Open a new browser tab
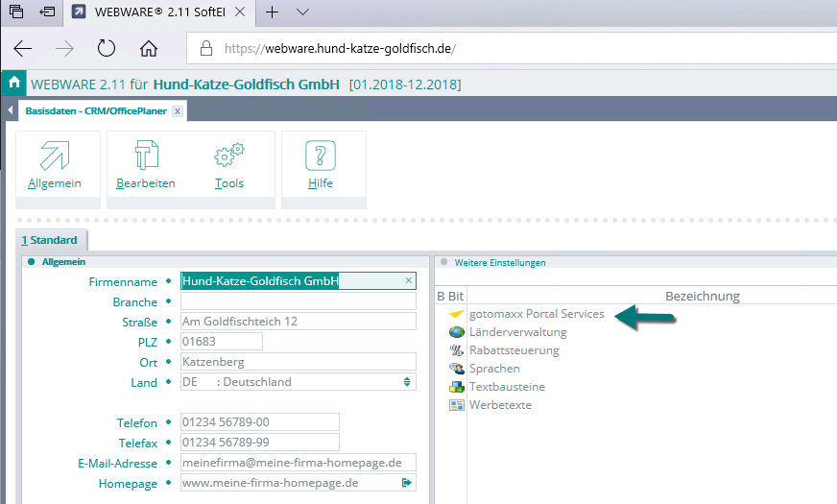 (273, 12)
